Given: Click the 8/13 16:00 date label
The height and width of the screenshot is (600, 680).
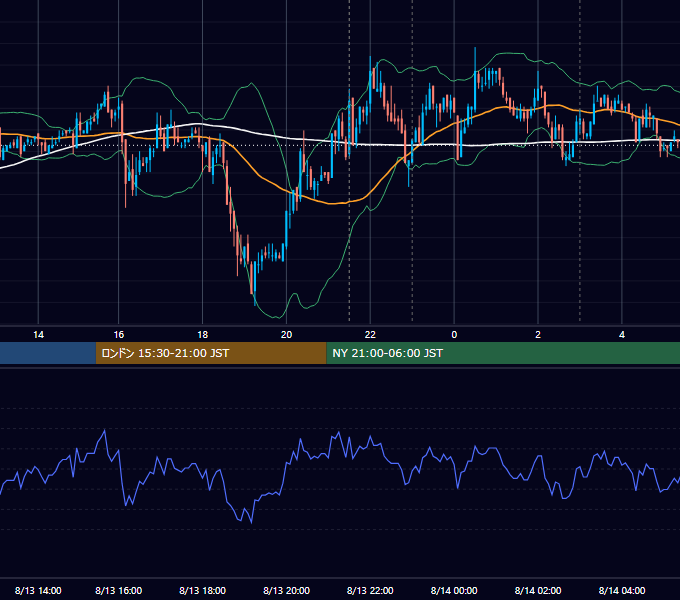Looking at the screenshot, I should (x=118, y=590).
